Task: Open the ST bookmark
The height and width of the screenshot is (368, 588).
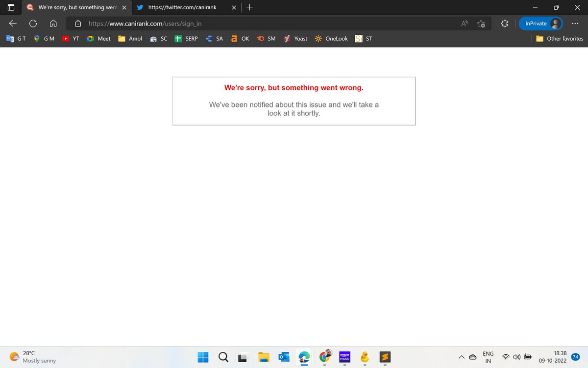Action: click(364, 38)
